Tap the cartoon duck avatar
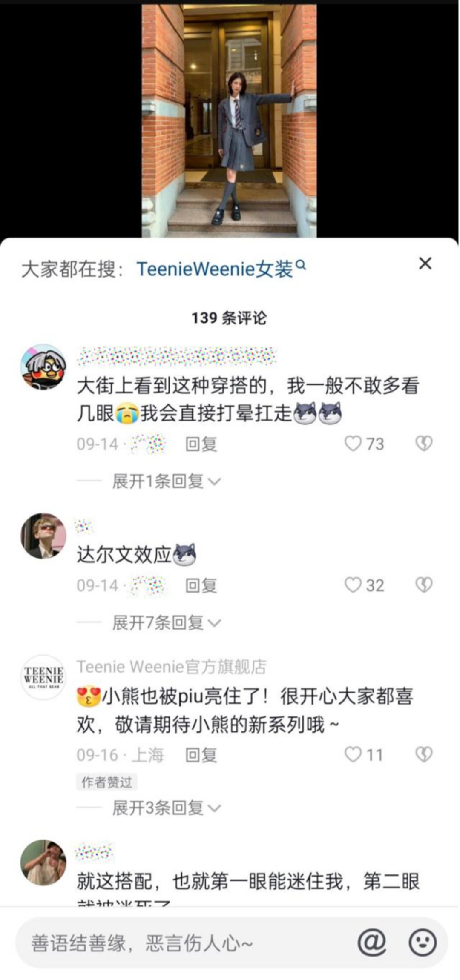 [43, 367]
